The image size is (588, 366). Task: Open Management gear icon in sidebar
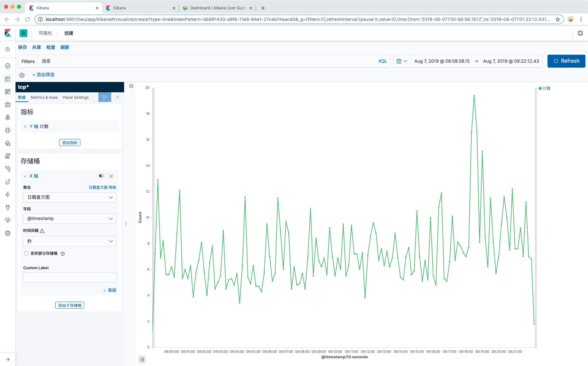click(x=8, y=233)
